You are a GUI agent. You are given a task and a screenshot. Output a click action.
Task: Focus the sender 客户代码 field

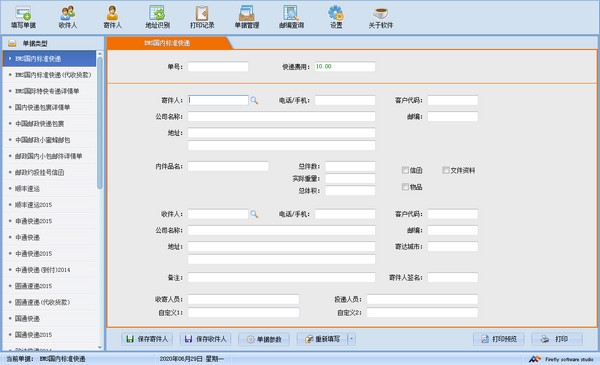tap(453, 100)
